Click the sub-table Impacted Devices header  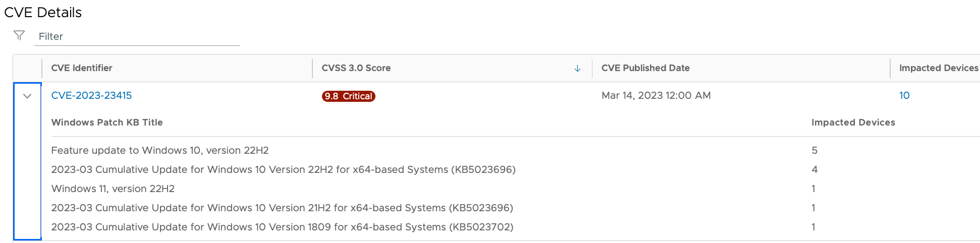pyautogui.click(x=853, y=123)
